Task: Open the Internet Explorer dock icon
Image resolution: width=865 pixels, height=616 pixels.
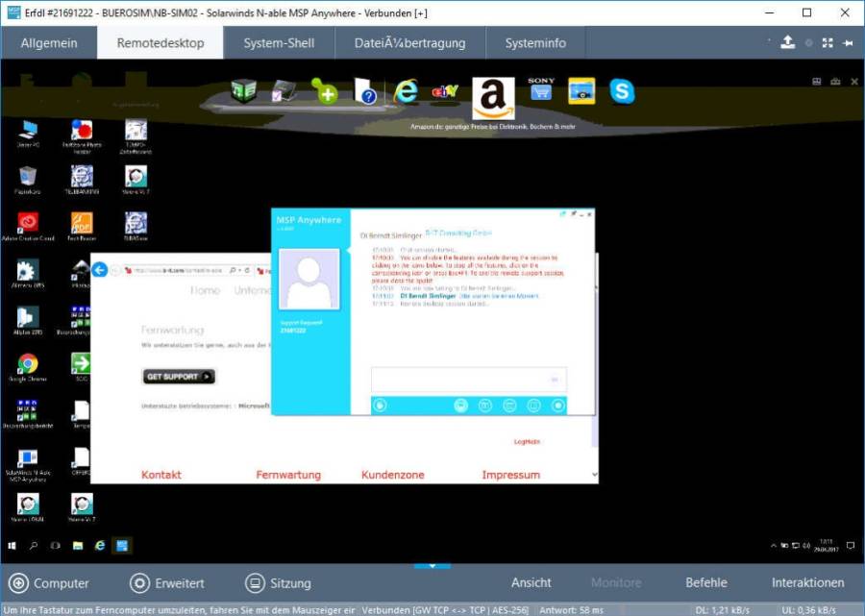Action: coord(406,91)
